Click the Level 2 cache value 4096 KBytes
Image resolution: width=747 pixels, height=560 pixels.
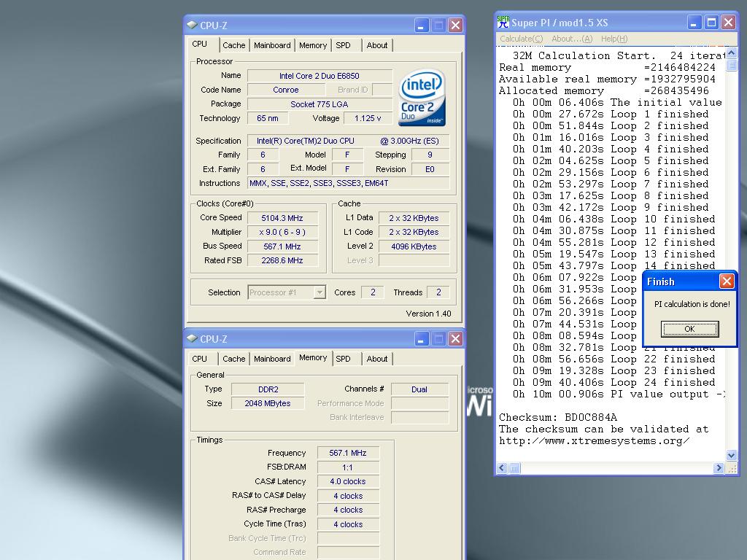414,246
